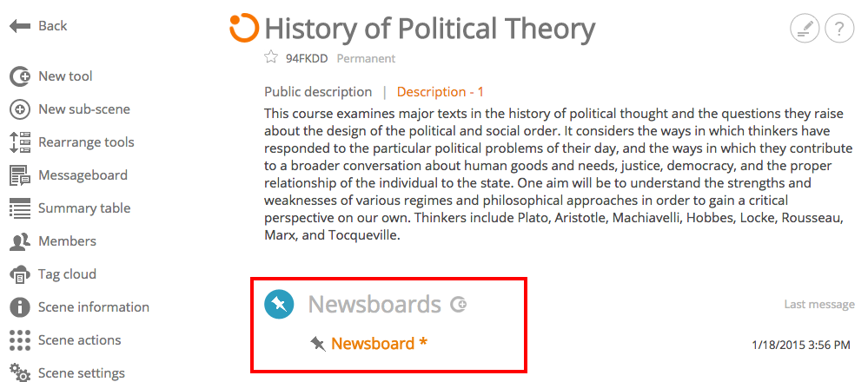Switch to the Public description tab
Image resolution: width=868 pixels, height=382 pixels.
coord(318,92)
